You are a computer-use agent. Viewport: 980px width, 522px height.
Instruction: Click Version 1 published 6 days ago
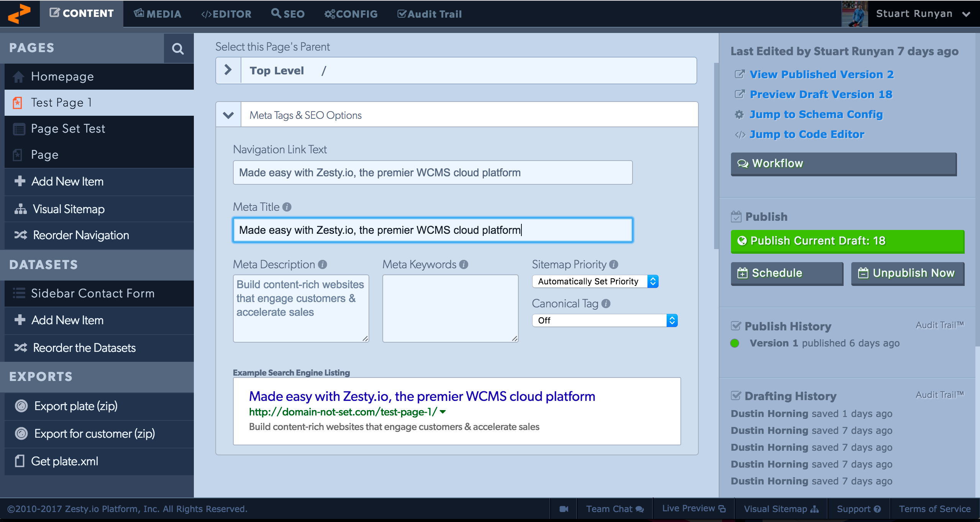click(x=824, y=343)
